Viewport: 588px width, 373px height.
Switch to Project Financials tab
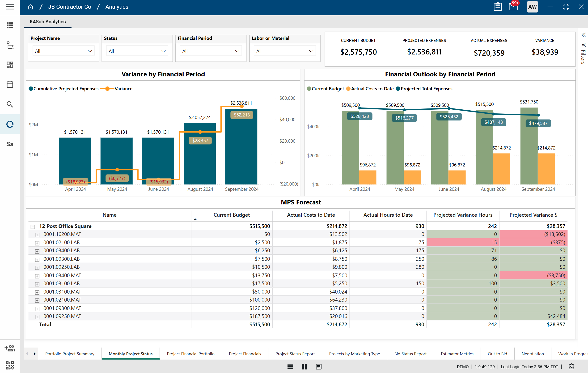pyautogui.click(x=245, y=354)
